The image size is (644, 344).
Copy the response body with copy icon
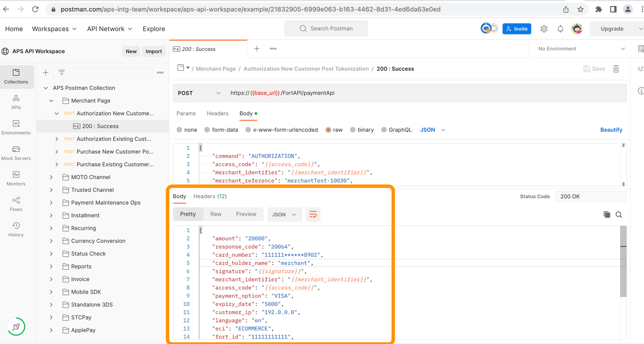coord(607,214)
